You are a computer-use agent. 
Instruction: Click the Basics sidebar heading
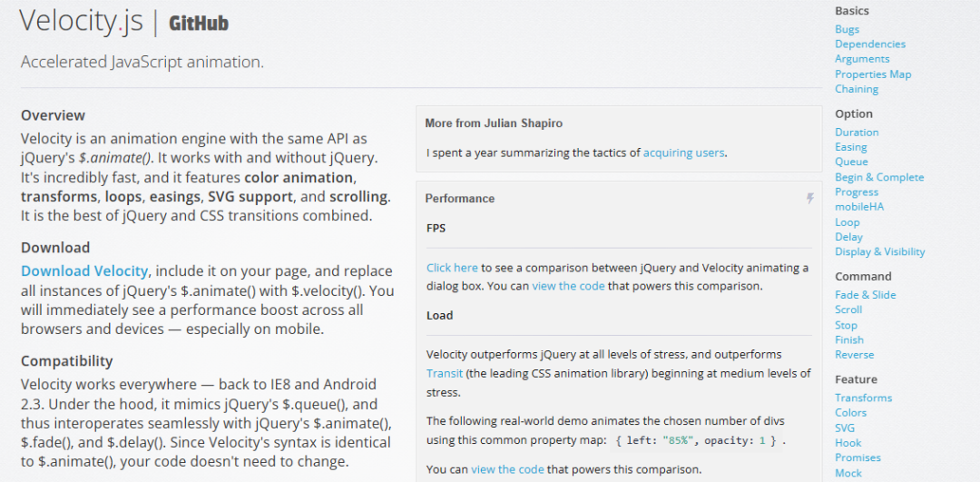pos(852,11)
